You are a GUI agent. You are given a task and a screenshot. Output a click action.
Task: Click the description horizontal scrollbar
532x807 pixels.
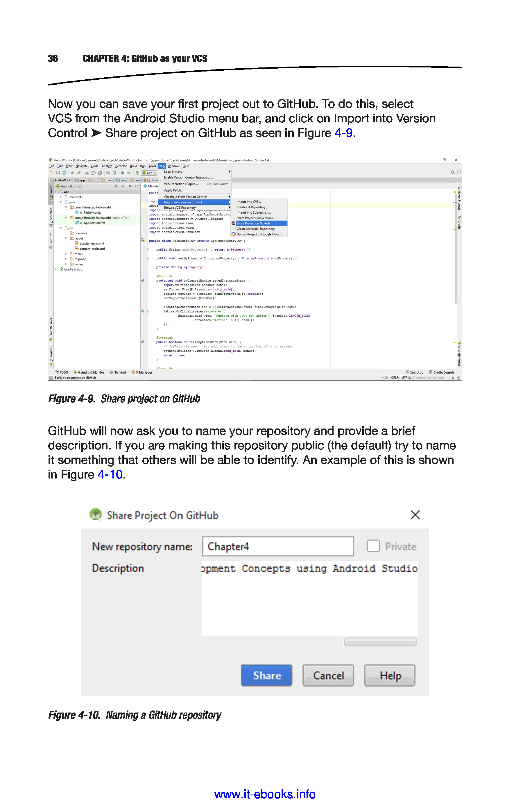pos(380,642)
